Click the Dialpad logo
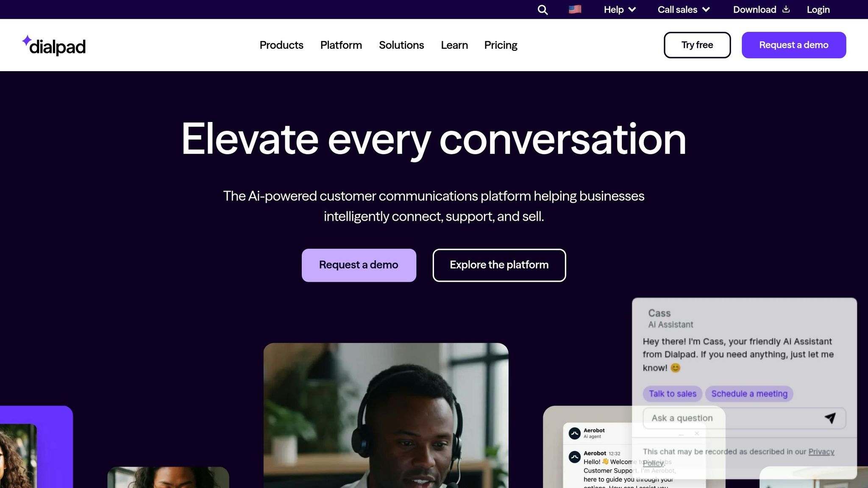 [x=54, y=45]
